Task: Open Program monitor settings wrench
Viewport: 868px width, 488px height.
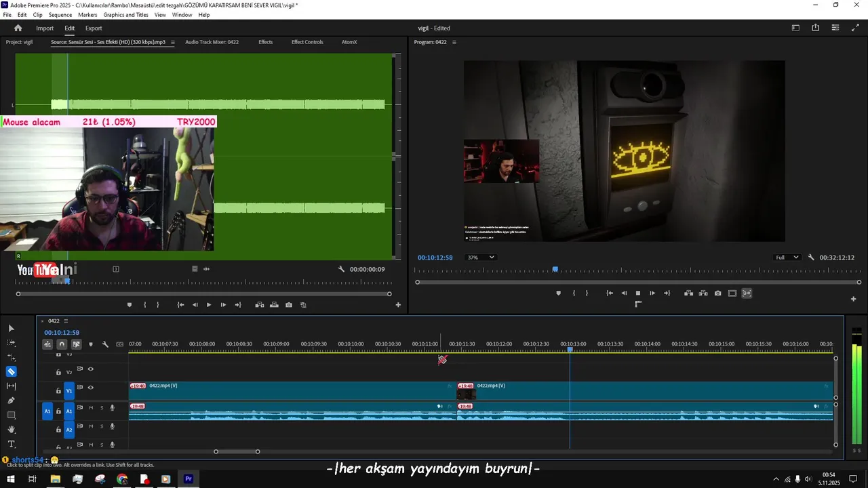Action: 811,258
